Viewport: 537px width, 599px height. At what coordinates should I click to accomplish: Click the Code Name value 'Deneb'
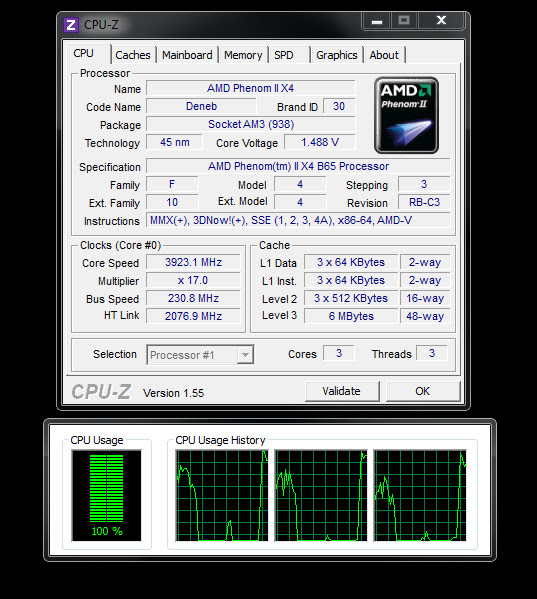201,106
